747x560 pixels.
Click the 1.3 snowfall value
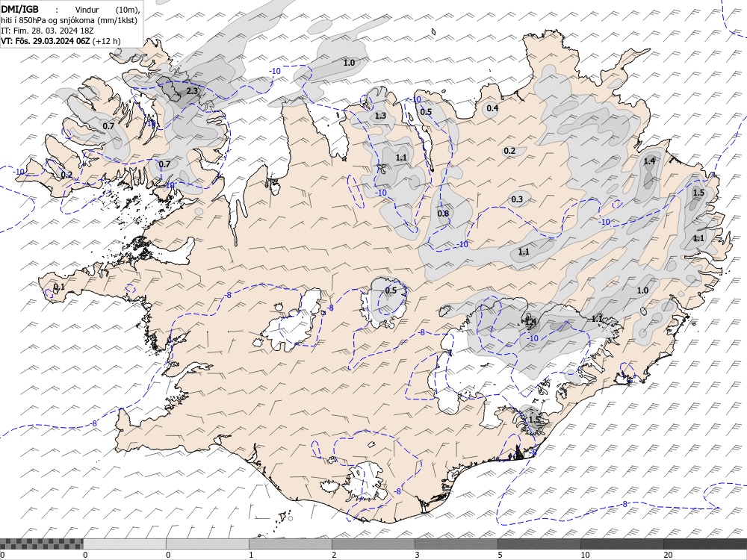tap(380, 116)
